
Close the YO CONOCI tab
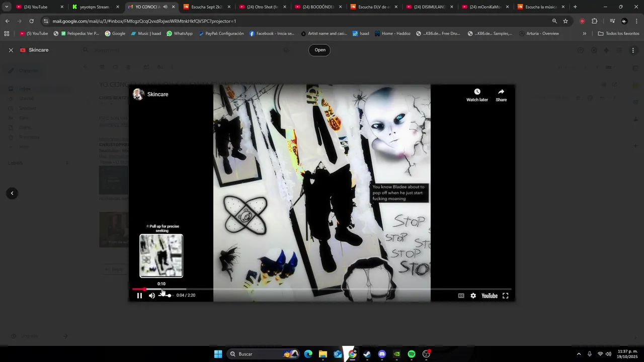173,7
